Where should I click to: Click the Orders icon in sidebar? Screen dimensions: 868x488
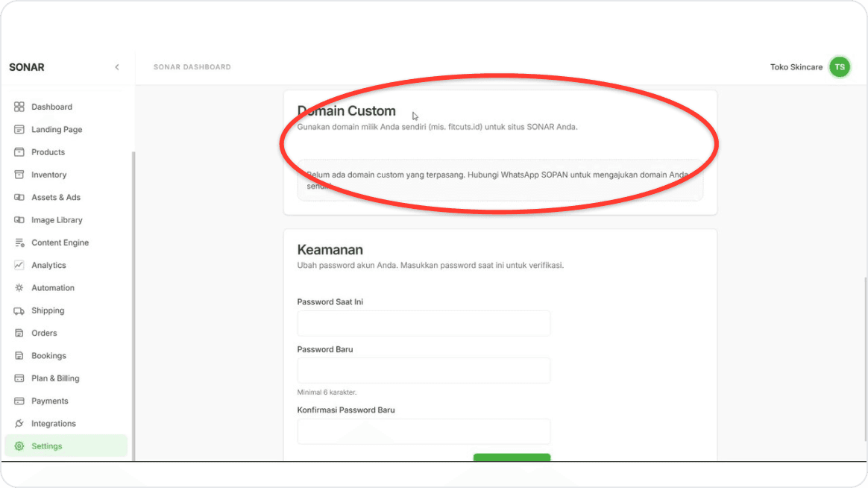tap(19, 333)
